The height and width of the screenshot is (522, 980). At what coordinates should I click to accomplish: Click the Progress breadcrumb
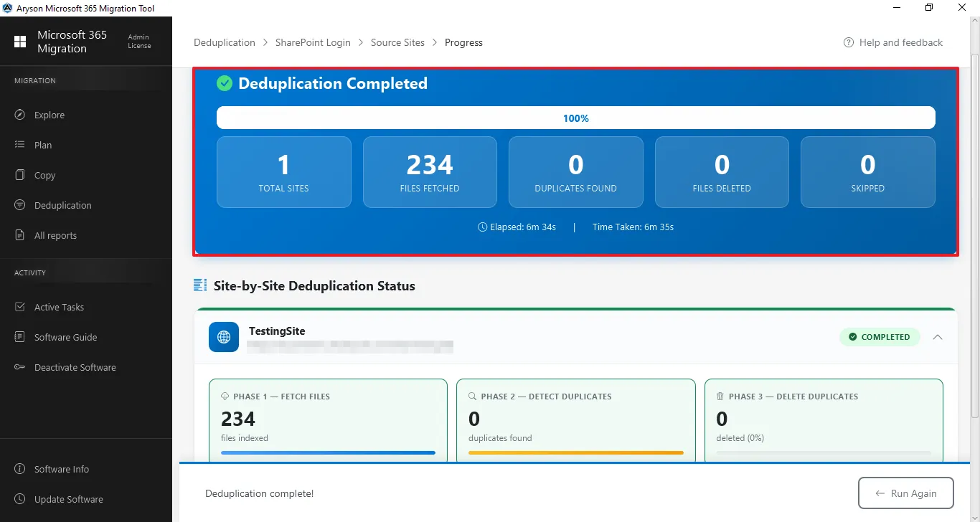point(463,42)
